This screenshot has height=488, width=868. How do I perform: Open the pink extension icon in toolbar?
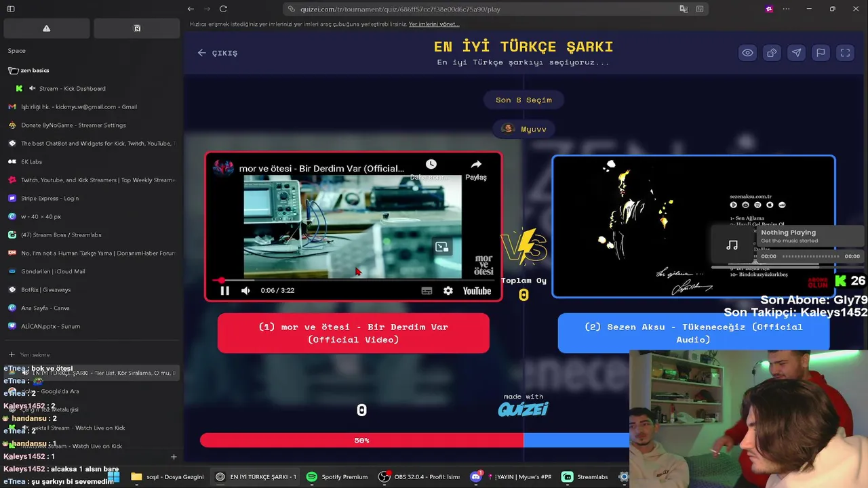pyautogui.click(x=769, y=9)
